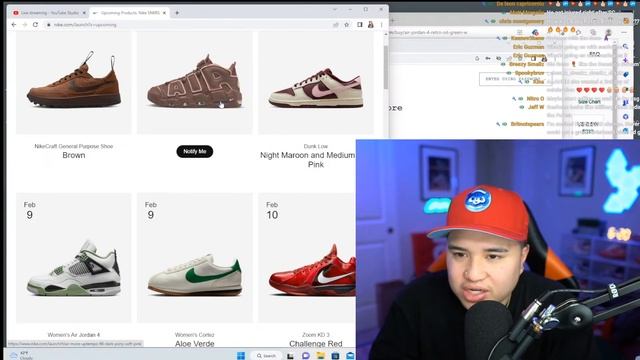The height and width of the screenshot is (360, 640).
Task: Go back using browser back arrow
Action: (x=14, y=25)
